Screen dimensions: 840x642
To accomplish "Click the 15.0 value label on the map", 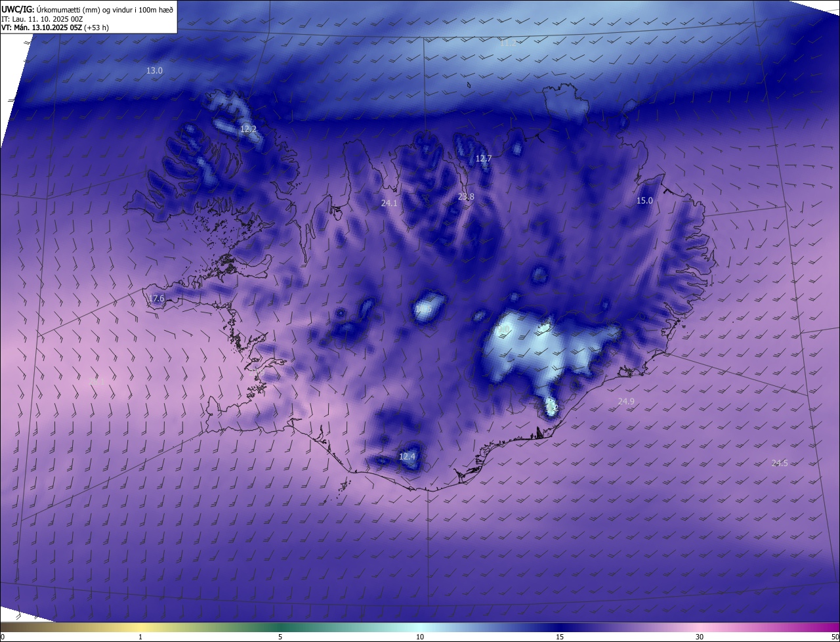I will pyautogui.click(x=645, y=201).
